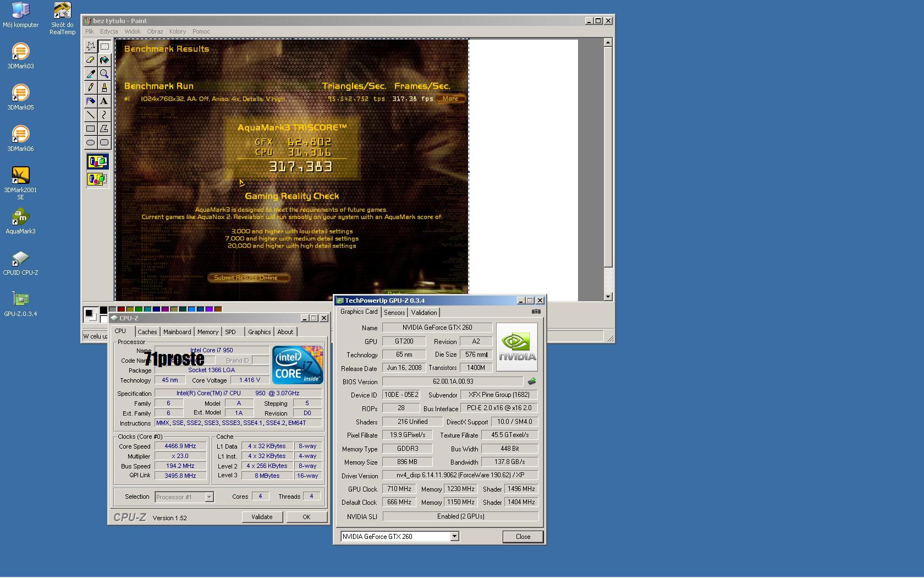Click the GPU-Z screenshot camera icon
The image size is (924, 578).
[536, 312]
